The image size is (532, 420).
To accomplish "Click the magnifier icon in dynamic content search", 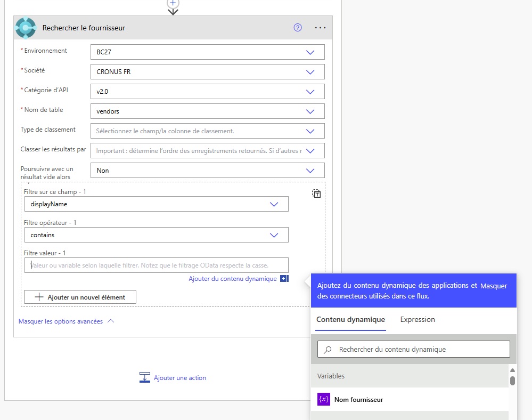I will (x=328, y=350).
